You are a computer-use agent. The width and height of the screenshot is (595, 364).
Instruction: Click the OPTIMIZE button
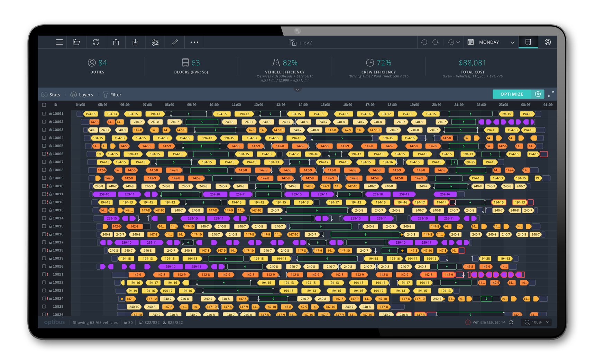(x=512, y=94)
